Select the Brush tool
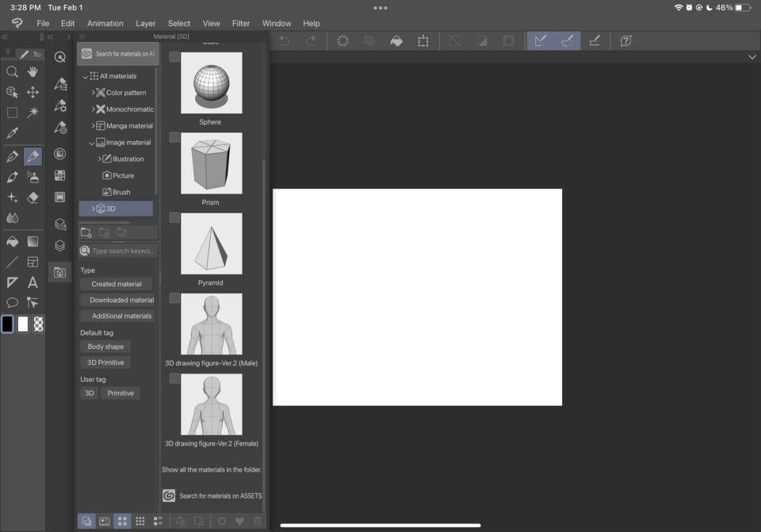The width and height of the screenshot is (761, 532). click(12, 177)
